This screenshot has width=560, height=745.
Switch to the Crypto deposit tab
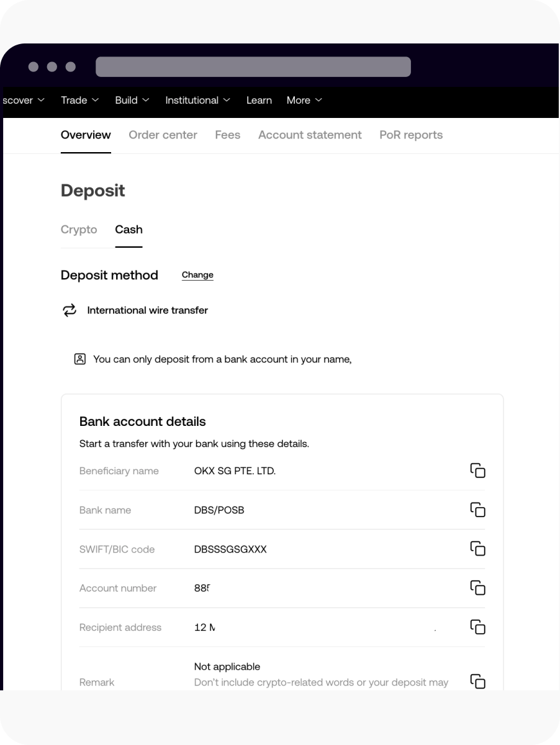[79, 230]
